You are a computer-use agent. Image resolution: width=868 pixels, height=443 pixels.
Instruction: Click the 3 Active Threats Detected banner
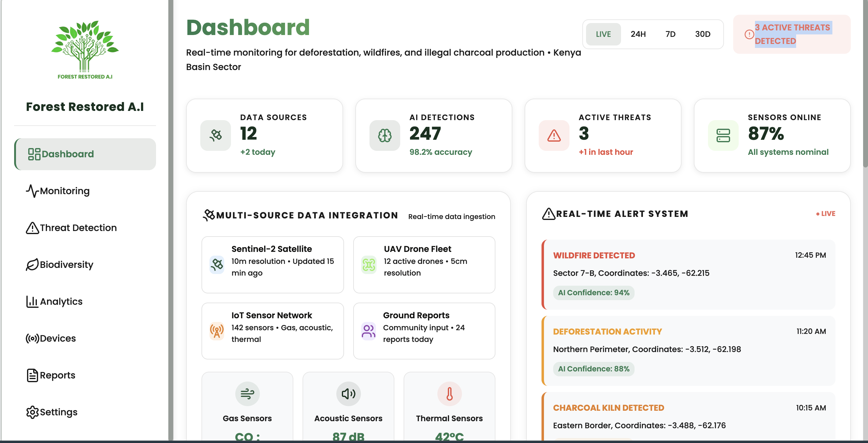(792, 34)
